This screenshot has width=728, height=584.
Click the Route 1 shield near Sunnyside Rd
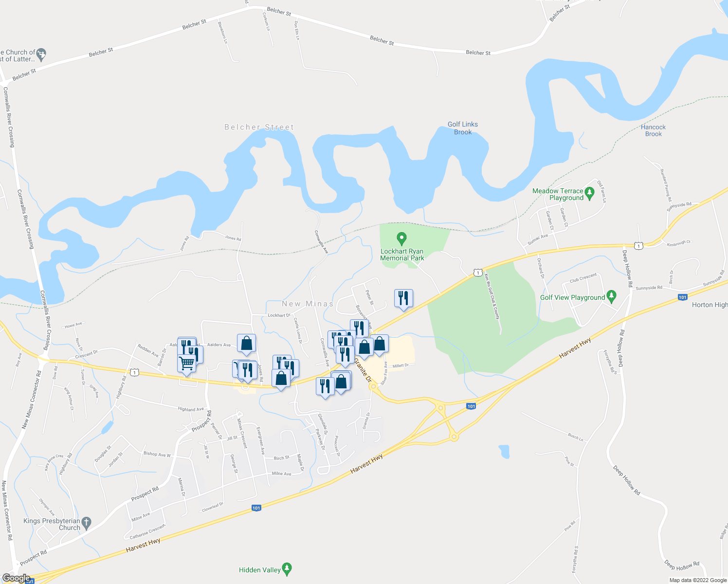tap(638, 246)
